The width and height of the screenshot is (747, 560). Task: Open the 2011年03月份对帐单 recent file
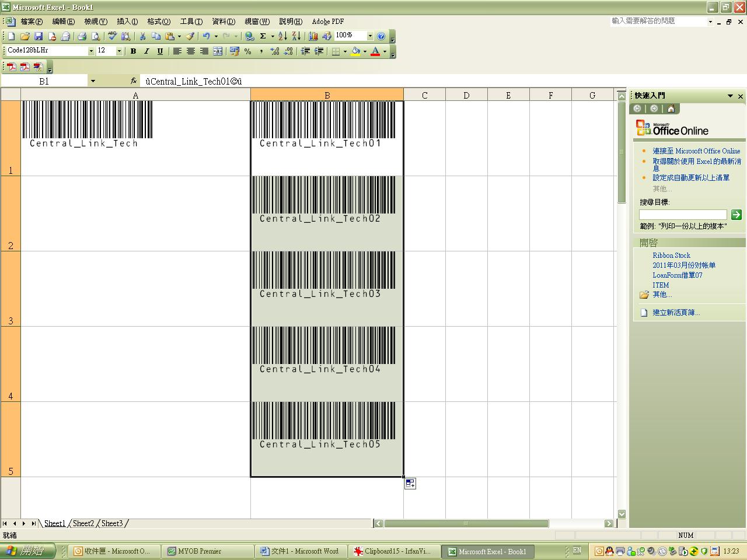[684, 265]
